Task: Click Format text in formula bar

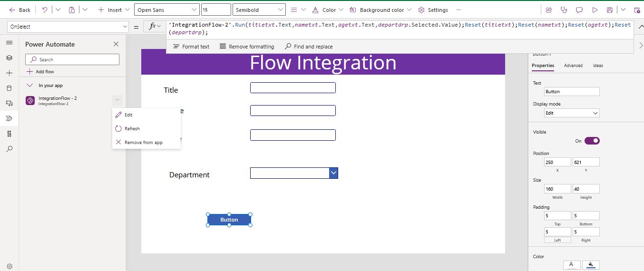Action: pos(191,47)
